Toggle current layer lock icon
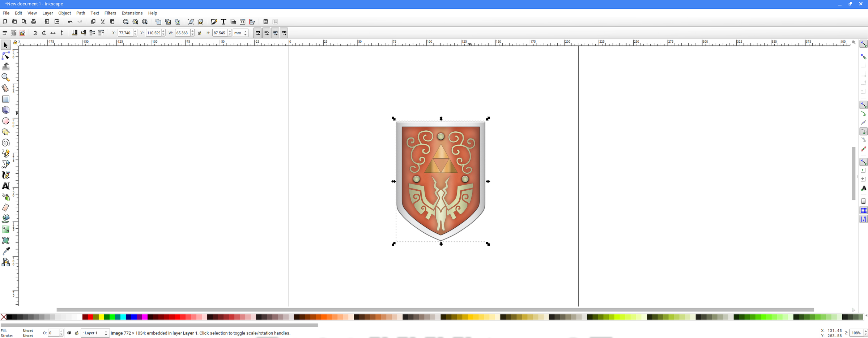 [x=77, y=333]
